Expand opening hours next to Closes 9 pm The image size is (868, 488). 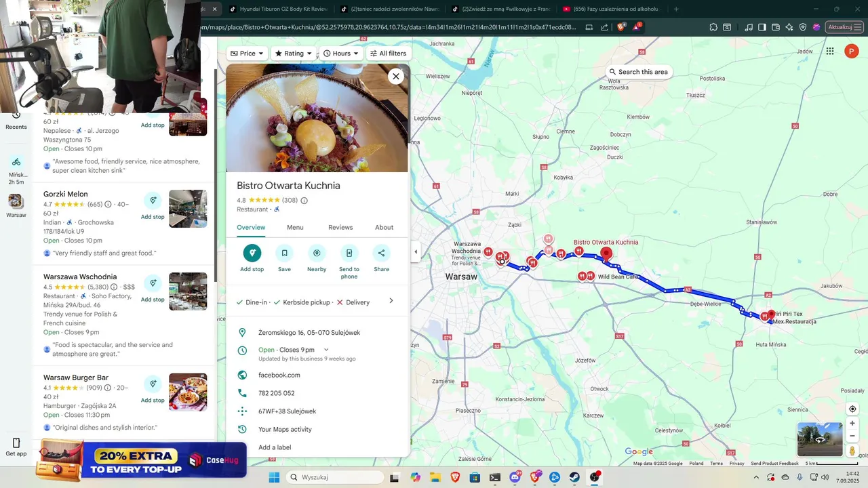tap(326, 350)
